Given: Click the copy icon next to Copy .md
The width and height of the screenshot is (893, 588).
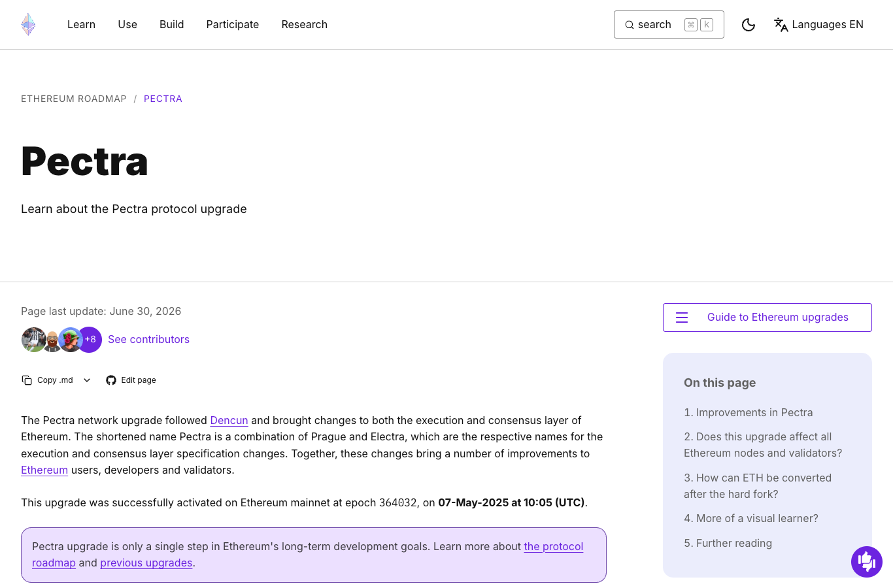Looking at the screenshot, I should [27, 380].
